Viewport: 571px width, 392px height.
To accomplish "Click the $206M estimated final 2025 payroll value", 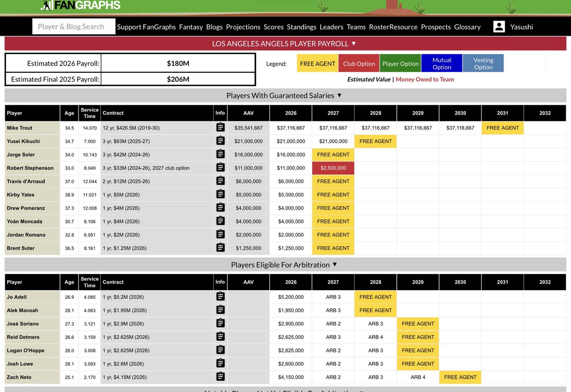I will (178, 79).
